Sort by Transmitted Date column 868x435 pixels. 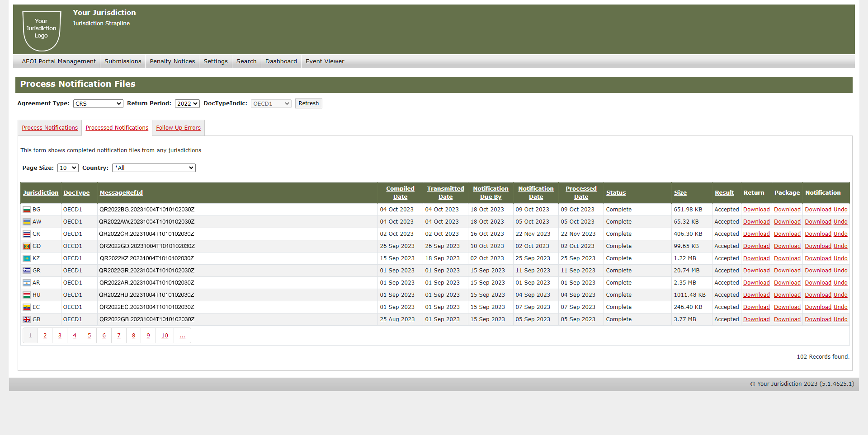tap(445, 193)
